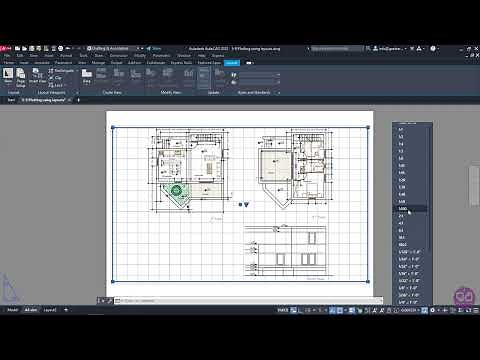Switch to the Express Tools ribbon tab
This screenshot has height=360, width=480.
tap(181, 63)
